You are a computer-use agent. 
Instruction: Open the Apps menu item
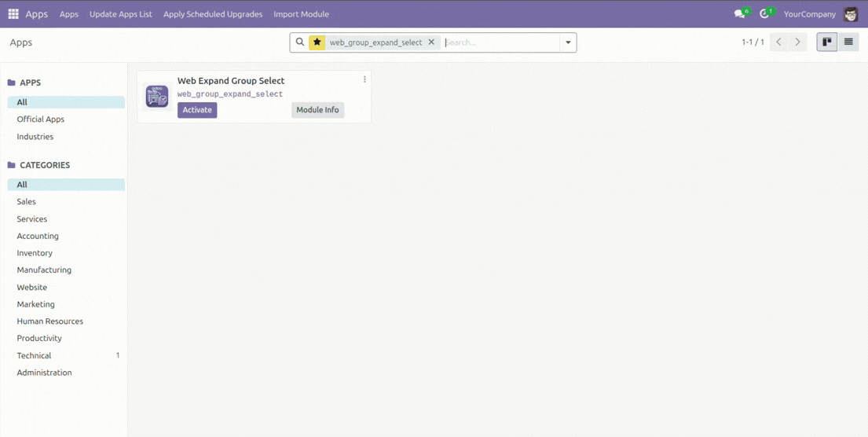pyautogui.click(x=69, y=14)
